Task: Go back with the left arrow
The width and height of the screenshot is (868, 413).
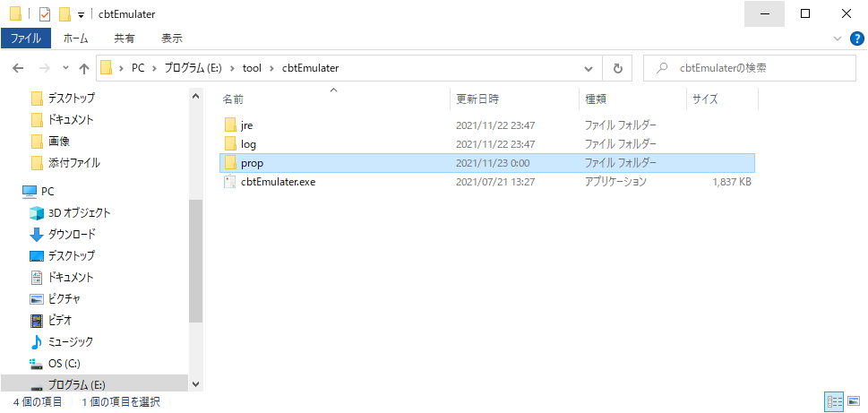Action: click(18, 68)
